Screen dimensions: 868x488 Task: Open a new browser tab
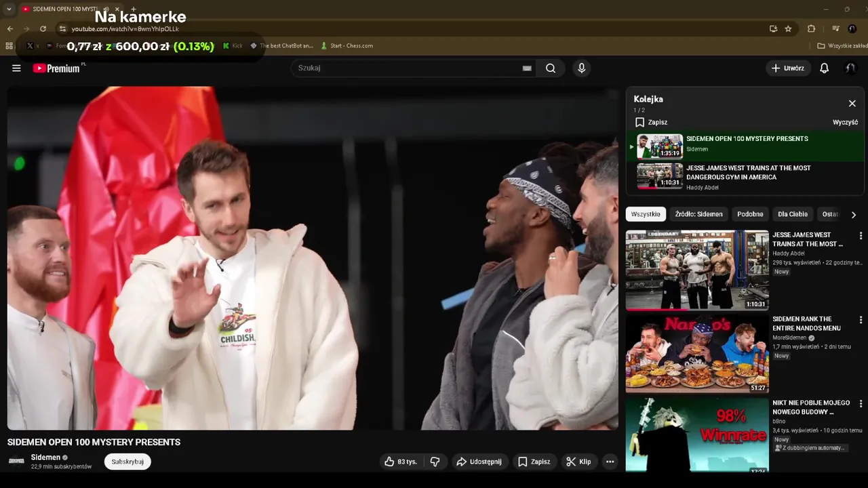tap(133, 9)
